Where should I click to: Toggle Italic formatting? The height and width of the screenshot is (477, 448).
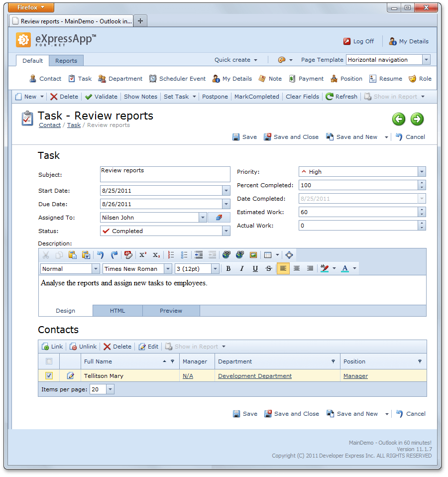pyautogui.click(x=242, y=268)
